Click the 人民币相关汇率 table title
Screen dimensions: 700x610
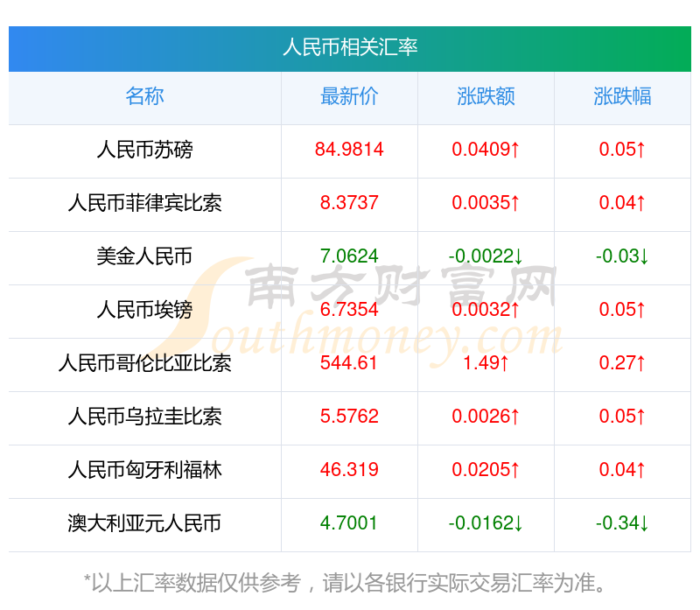(350, 47)
